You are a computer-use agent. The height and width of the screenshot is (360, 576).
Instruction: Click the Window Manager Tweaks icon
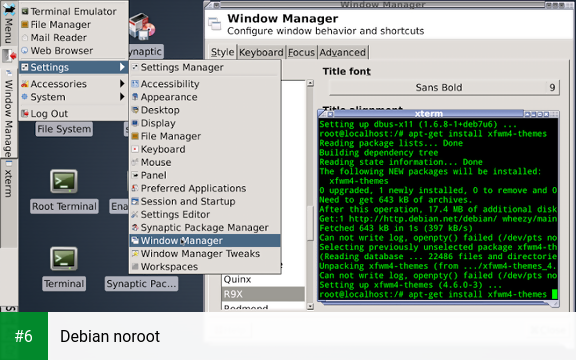[x=135, y=253]
